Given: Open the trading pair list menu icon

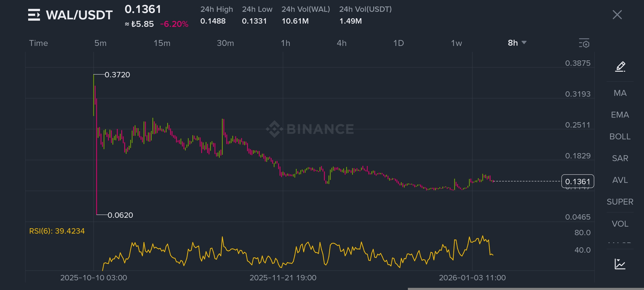Looking at the screenshot, I should point(34,15).
